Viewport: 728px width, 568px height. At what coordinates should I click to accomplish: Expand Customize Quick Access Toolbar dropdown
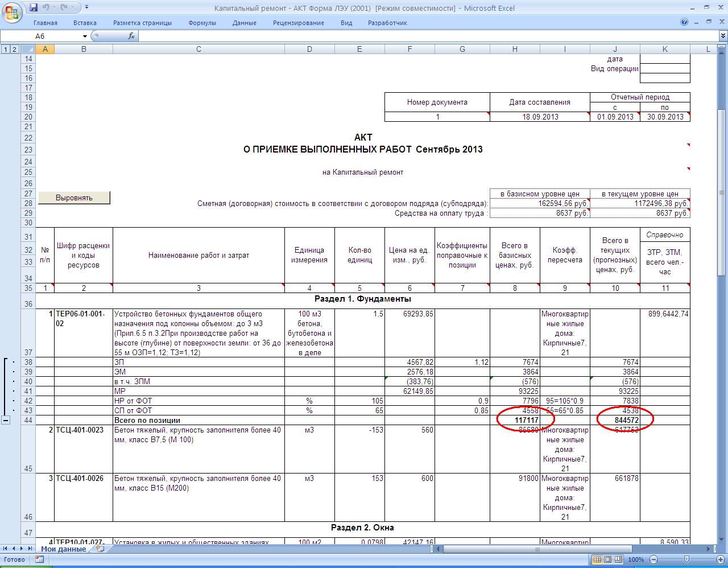coord(86,7)
